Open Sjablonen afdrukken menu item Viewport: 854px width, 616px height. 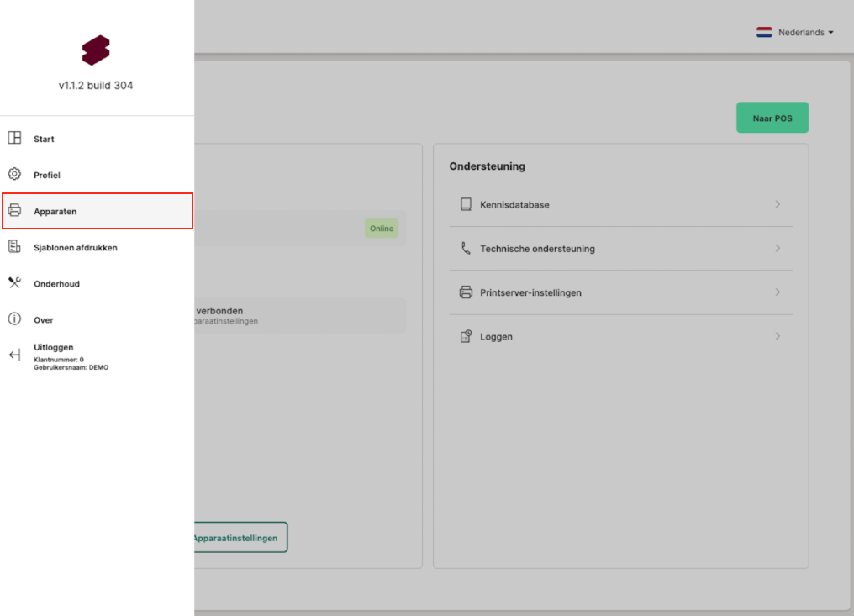pyautogui.click(x=76, y=248)
